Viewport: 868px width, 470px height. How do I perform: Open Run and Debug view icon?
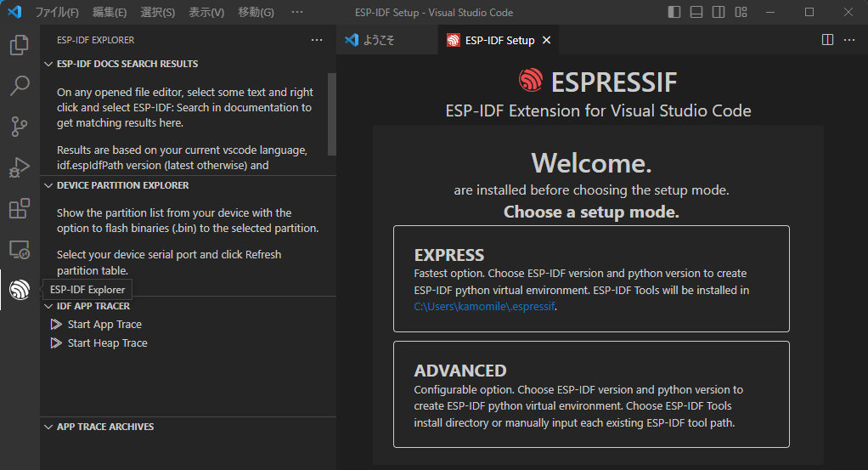click(x=20, y=167)
